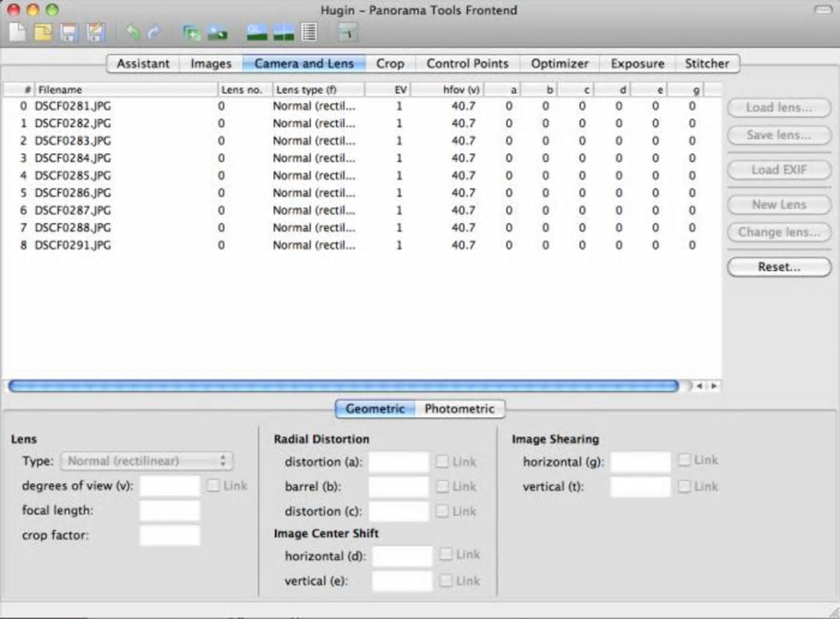840x619 pixels.
Task: Toggle Link checkbox for distortion (a)
Action: (442, 462)
